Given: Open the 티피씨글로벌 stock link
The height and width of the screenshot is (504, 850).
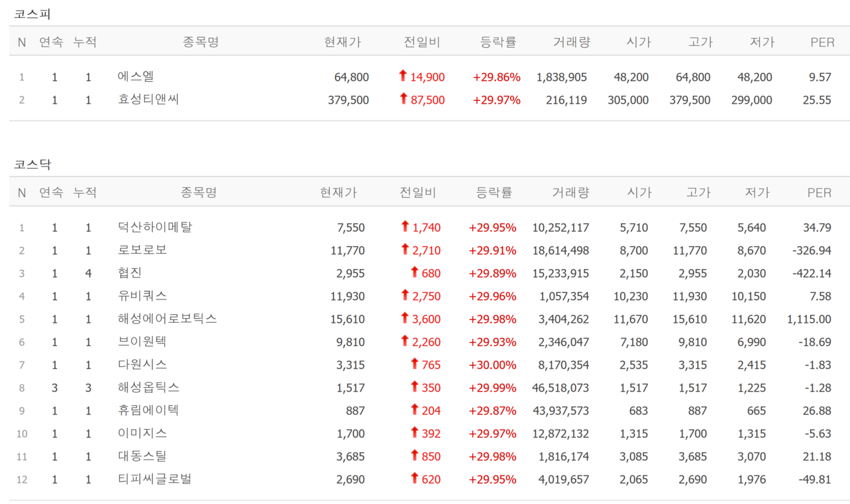Looking at the screenshot, I should (155, 479).
